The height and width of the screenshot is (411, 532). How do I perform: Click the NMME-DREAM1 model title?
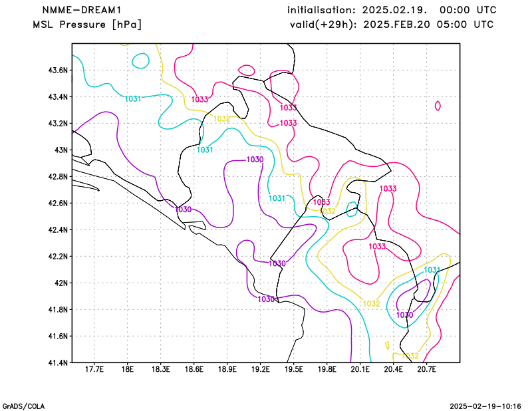coord(82,10)
